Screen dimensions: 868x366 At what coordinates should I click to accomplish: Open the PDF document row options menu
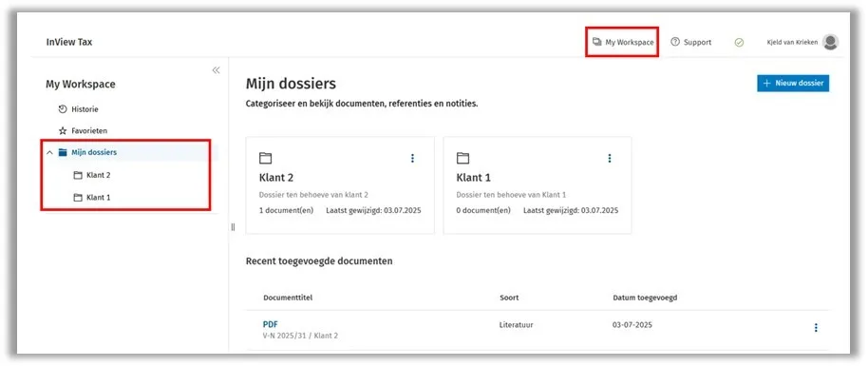click(x=816, y=328)
